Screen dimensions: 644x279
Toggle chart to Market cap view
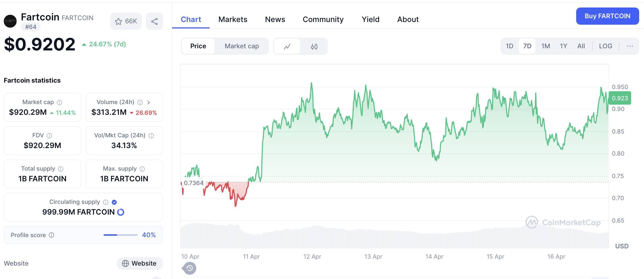[x=242, y=46]
